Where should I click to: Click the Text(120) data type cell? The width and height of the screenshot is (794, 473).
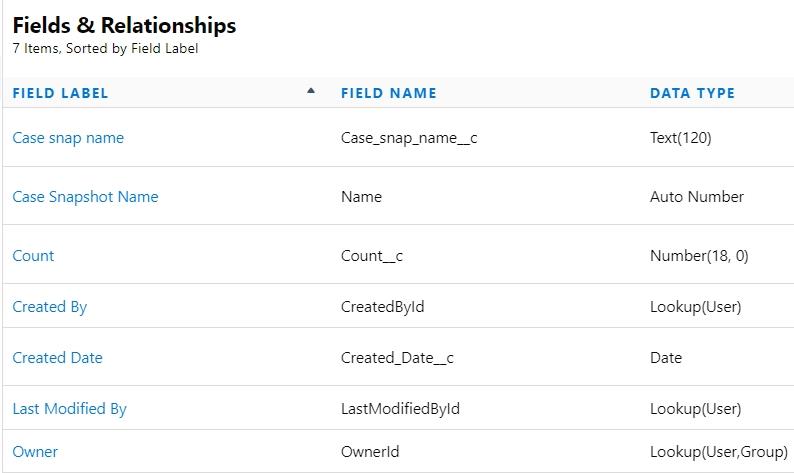click(680, 138)
